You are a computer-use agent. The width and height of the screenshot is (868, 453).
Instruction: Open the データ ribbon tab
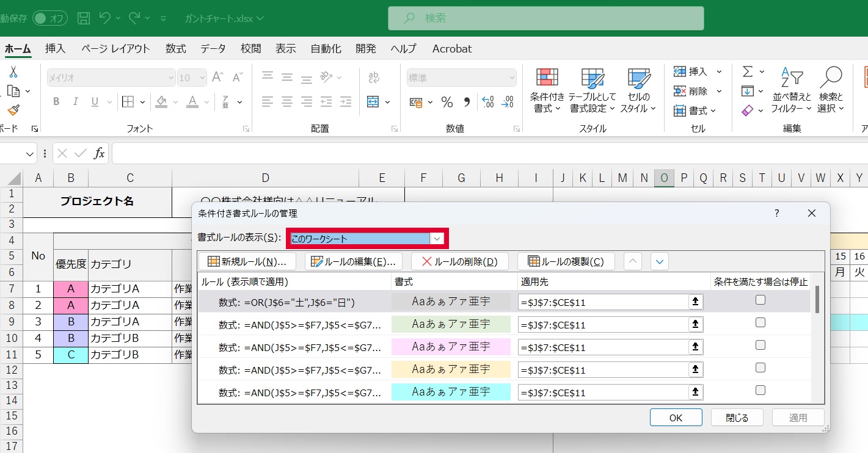point(213,49)
